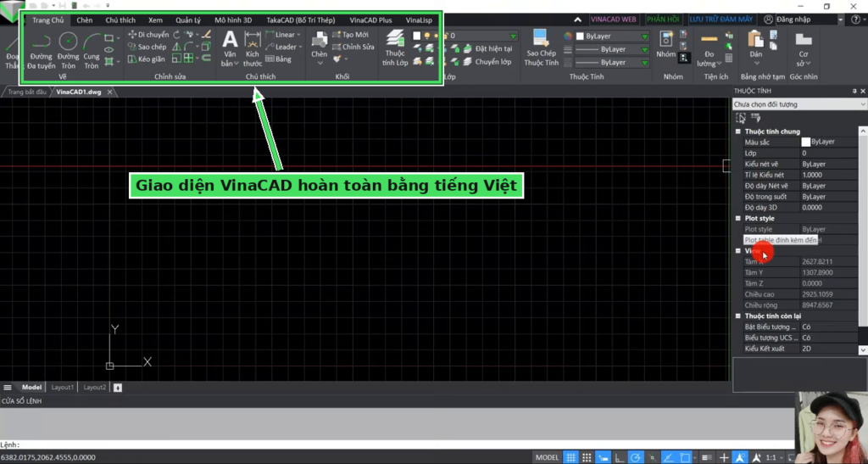Click the Màu sắc ByLayer color swatch
868x464 pixels.
(806, 143)
